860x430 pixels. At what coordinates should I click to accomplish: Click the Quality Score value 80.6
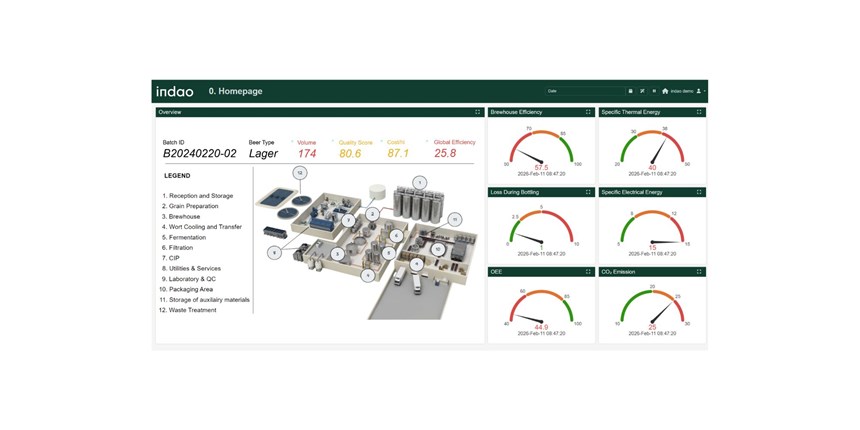tap(350, 154)
